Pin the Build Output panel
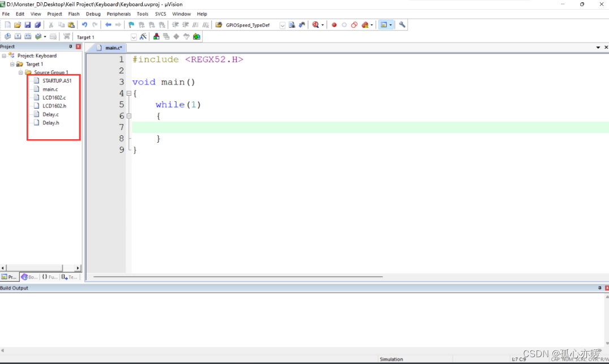This screenshot has height=364, width=609. pos(600,288)
